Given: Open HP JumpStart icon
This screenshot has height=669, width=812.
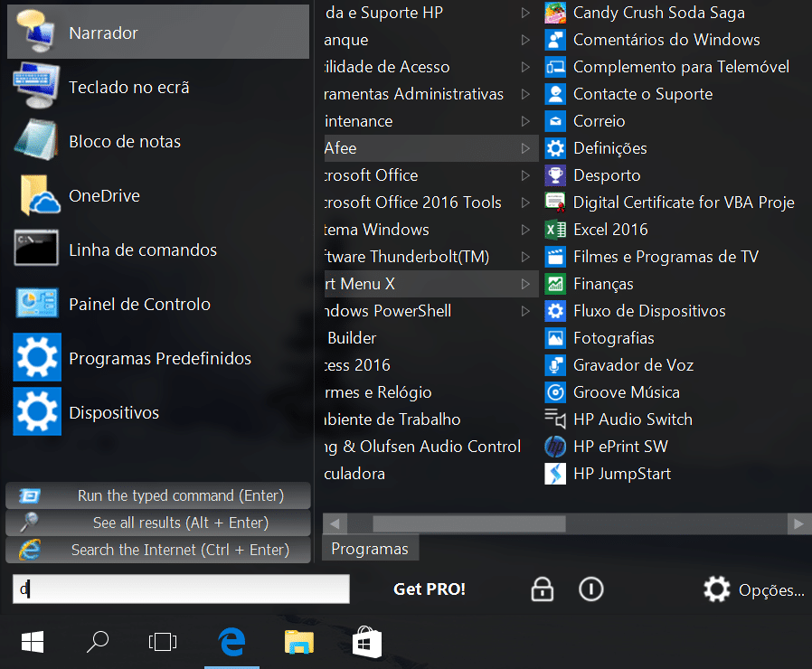Looking at the screenshot, I should pyautogui.click(x=555, y=473).
